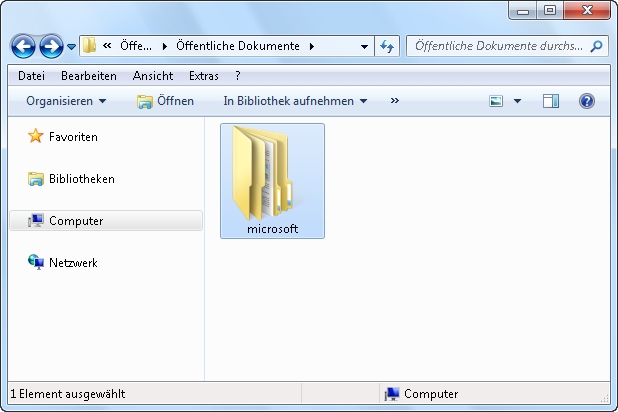This screenshot has height=412, width=618.
Task: Click the refresh button next to address bar
Action: 387,46
